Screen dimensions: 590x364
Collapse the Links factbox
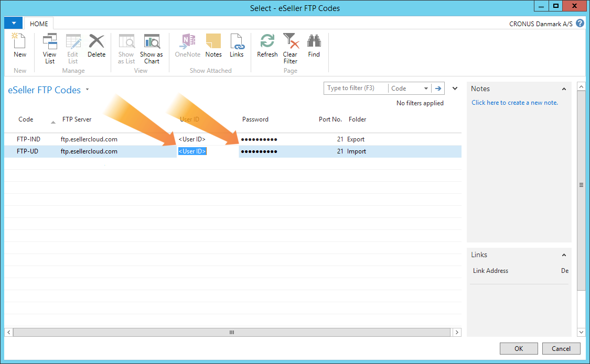coord(564,255)
